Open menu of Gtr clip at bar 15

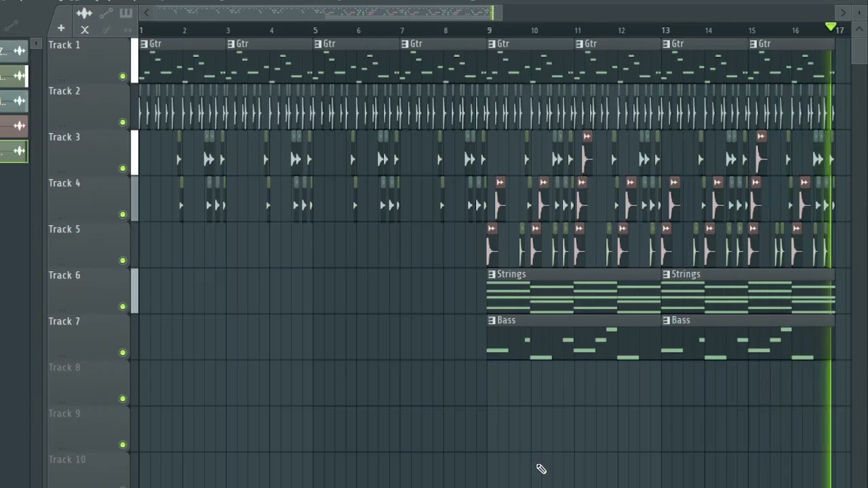point(753,43)
